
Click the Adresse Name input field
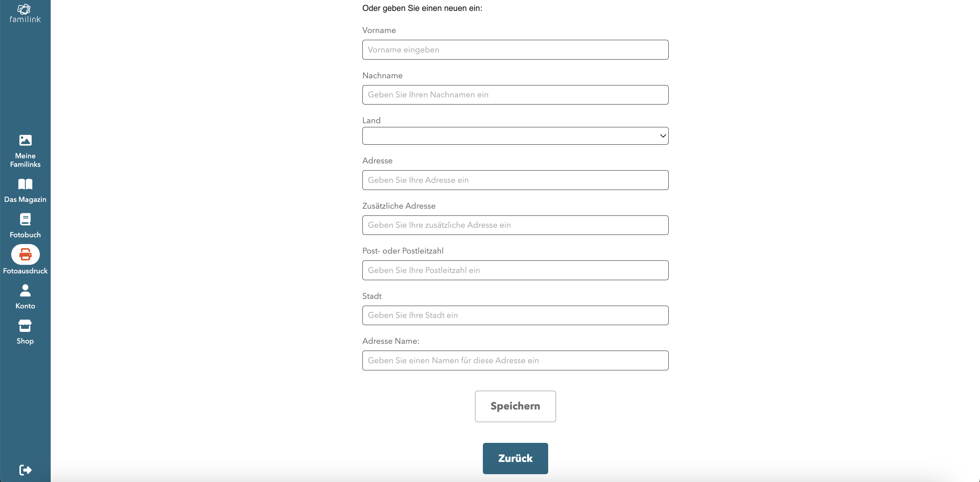[515, 360]
